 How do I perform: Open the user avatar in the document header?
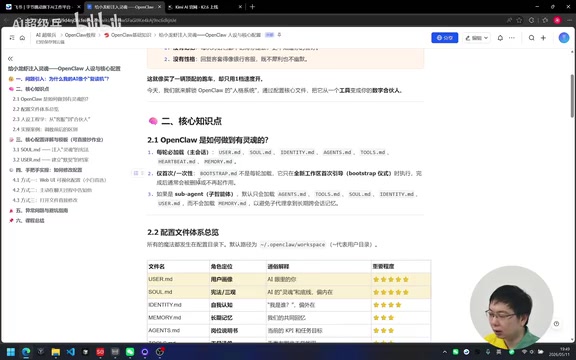tap(564, 38)
